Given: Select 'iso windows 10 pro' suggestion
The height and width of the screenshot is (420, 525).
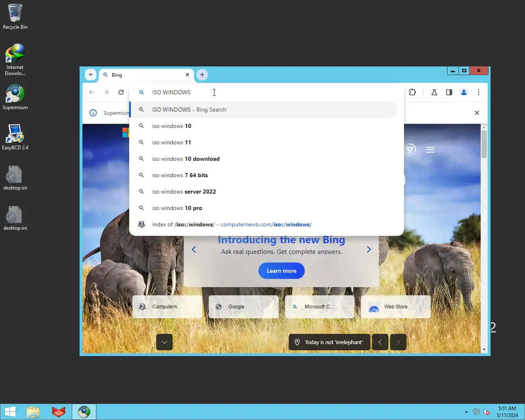Looking at the screenshot, I should (x=264, y=208).
